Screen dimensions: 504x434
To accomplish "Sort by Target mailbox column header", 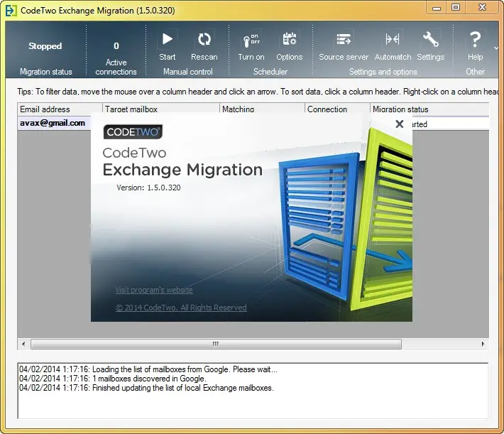I will pos(161,108).
